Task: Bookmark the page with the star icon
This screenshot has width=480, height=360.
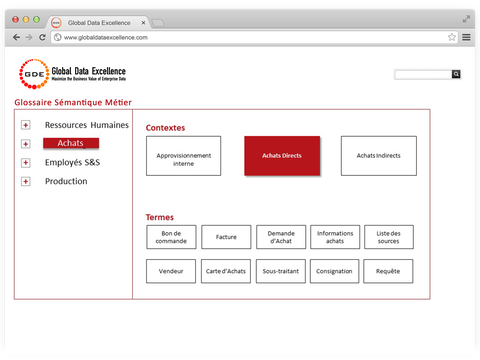Action: coord(452,37)
